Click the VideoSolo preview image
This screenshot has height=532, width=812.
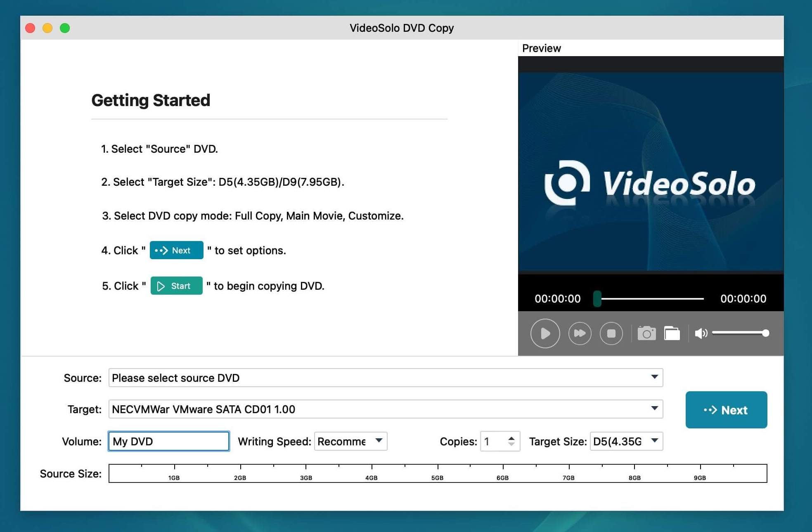click(651, 171)
